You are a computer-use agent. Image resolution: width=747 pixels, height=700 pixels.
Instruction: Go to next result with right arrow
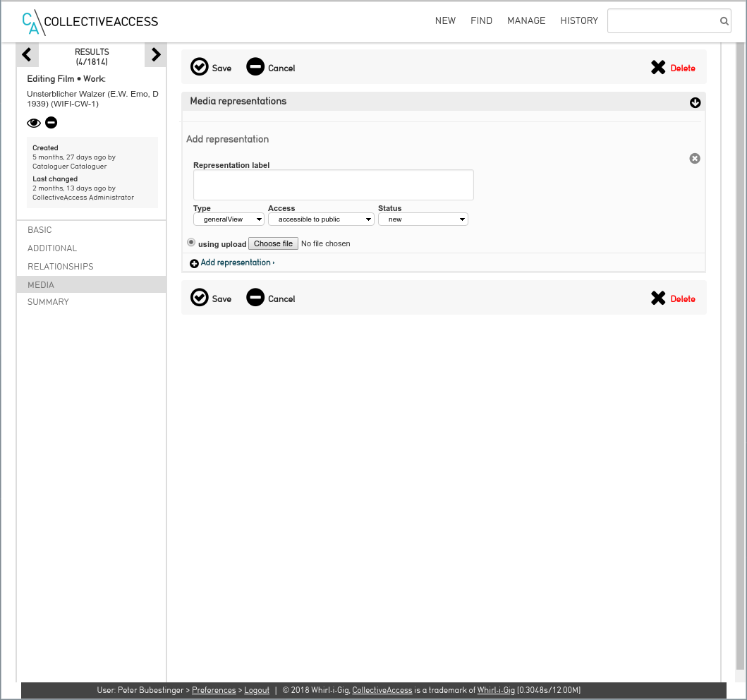(x=156, y=54)
